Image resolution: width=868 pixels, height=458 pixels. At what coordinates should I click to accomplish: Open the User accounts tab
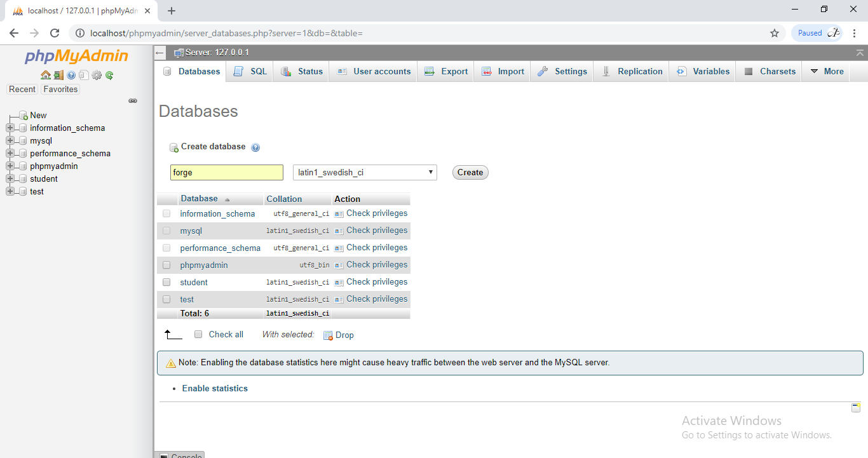[374, 72]
